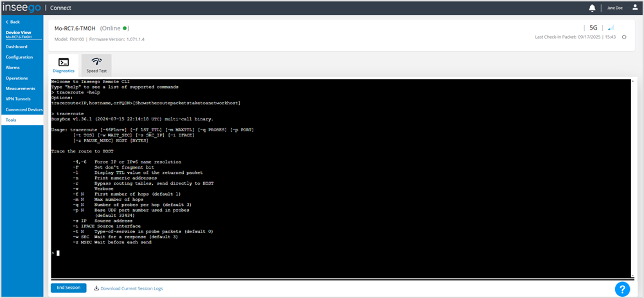Open VPN Tunnels in the sidebar

tap(19, 98)
